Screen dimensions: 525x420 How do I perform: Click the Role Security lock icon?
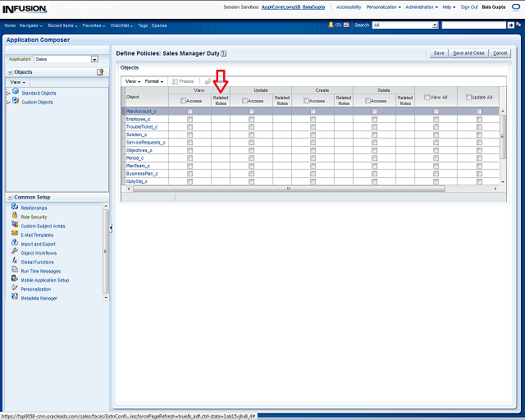15,217
